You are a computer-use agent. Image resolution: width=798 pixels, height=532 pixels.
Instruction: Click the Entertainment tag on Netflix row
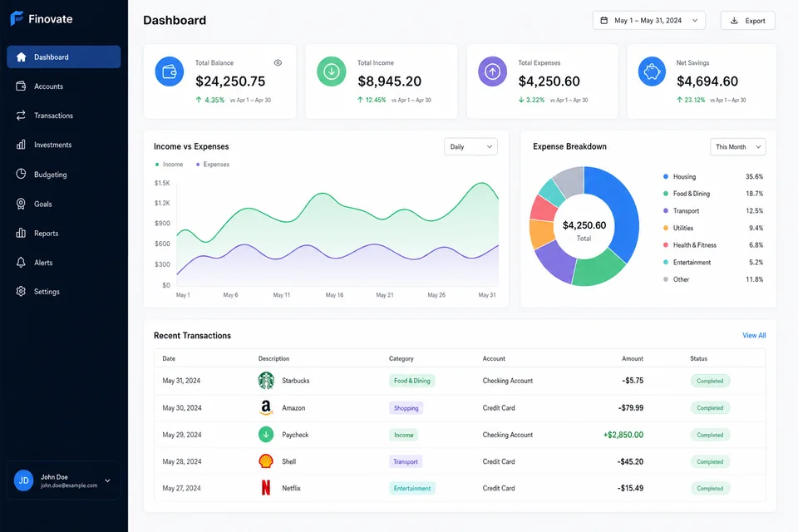tap(411, 488)
